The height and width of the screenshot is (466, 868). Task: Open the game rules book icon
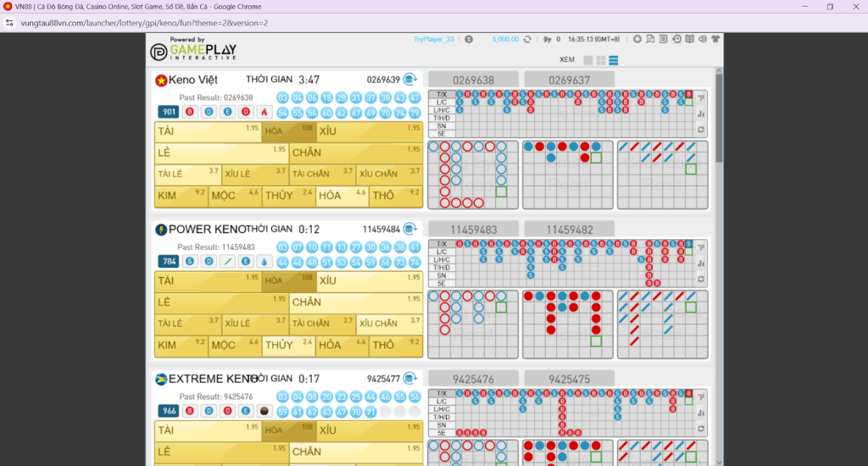pos(690,39)
